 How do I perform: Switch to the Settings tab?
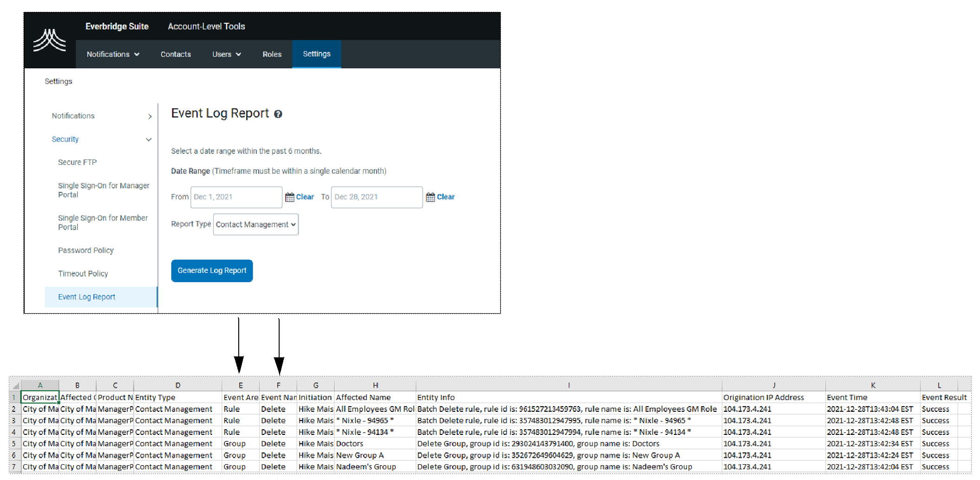[x=316, y=54]
